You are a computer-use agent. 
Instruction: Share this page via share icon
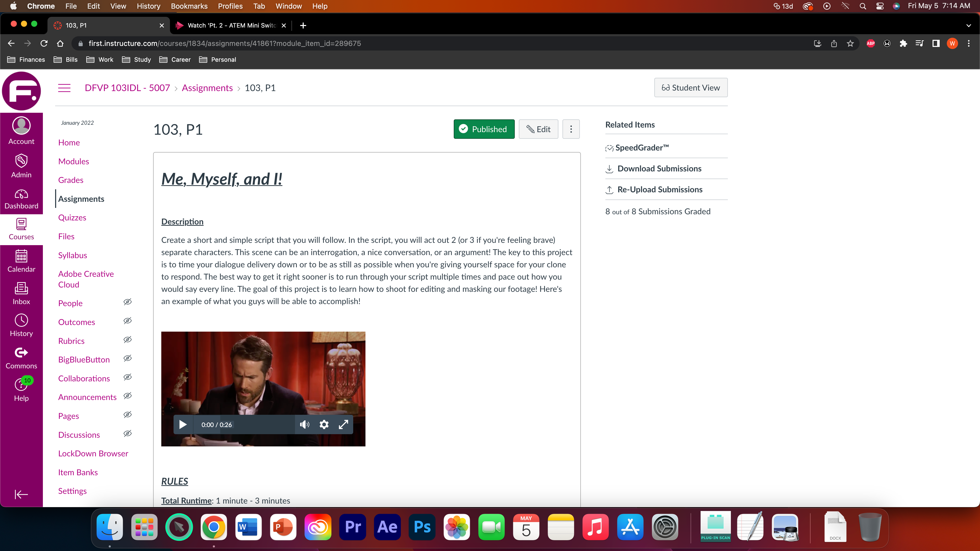point(834,43)
